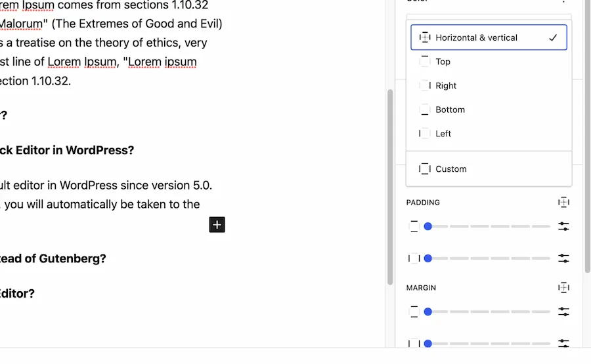Click the line 'you will automatically be taken to the'
This screenshot has height=364, width=591.
[x=102, y=205]
